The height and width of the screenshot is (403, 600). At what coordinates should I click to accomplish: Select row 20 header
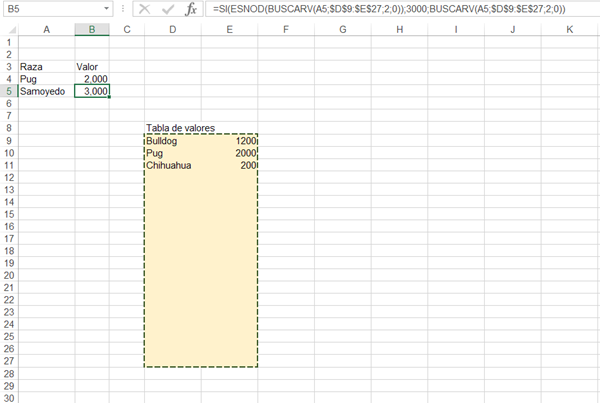(x=9, y=276)
